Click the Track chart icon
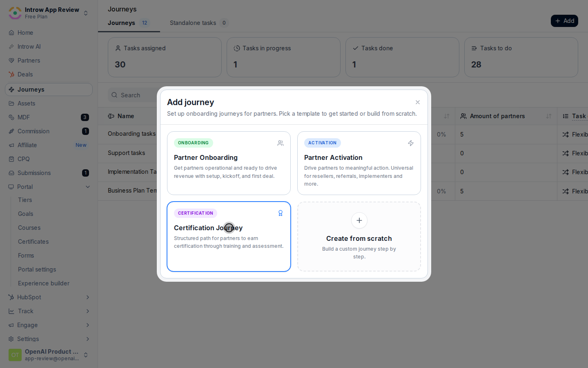The height and width of the screenshot is (368, 588). pos(11,311)
